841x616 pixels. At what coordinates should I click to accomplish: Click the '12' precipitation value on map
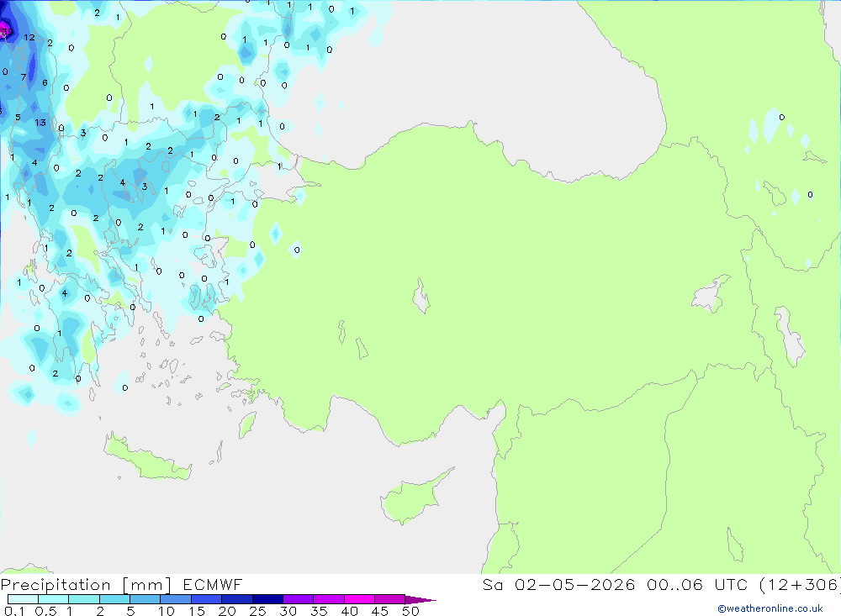click(x=29, y=38)
